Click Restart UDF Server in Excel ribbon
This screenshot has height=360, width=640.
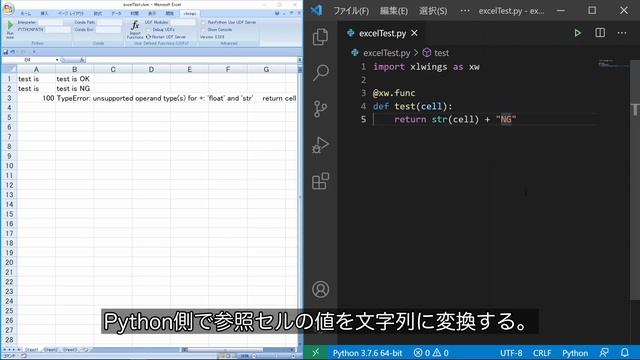[x=166, y=37]
